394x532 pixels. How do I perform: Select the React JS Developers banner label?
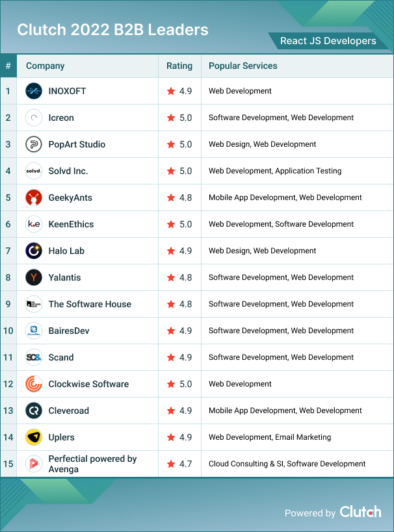328,41
